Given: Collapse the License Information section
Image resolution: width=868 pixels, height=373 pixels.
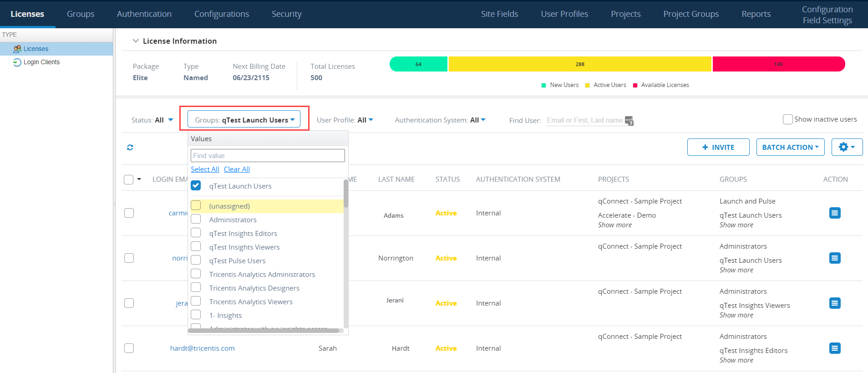Looking at the screenshot, I should [x=136, y=41].
